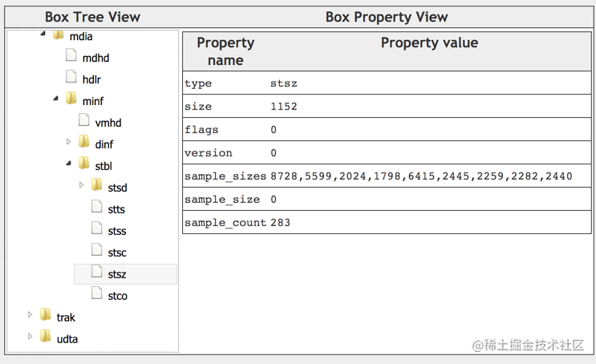This screenshot has width=596, height=364.
Task: Click the 'sample_sizes' property name cell
Action: (225, 176)
